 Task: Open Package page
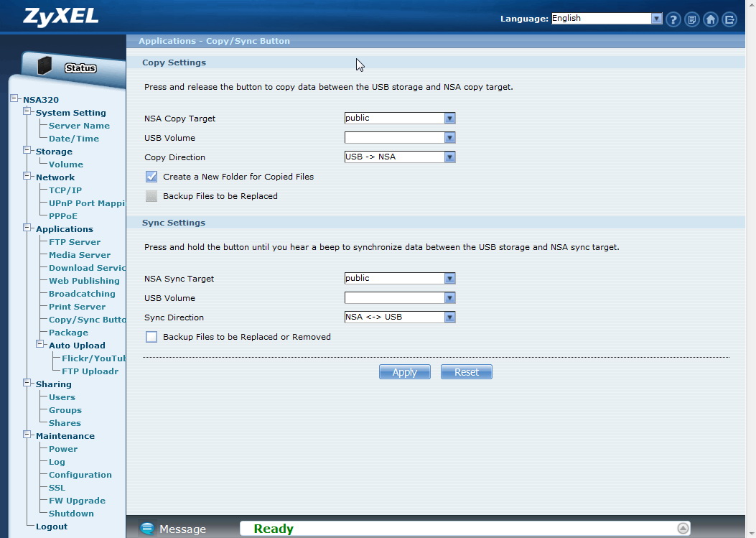[x=68, y=333]
